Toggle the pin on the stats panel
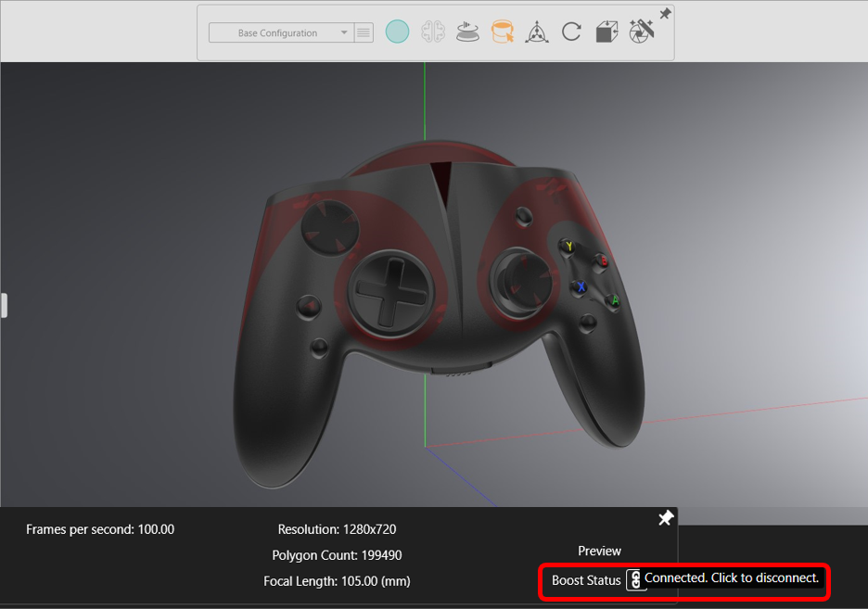Screen dimensions: 868x609 (666, 518)
